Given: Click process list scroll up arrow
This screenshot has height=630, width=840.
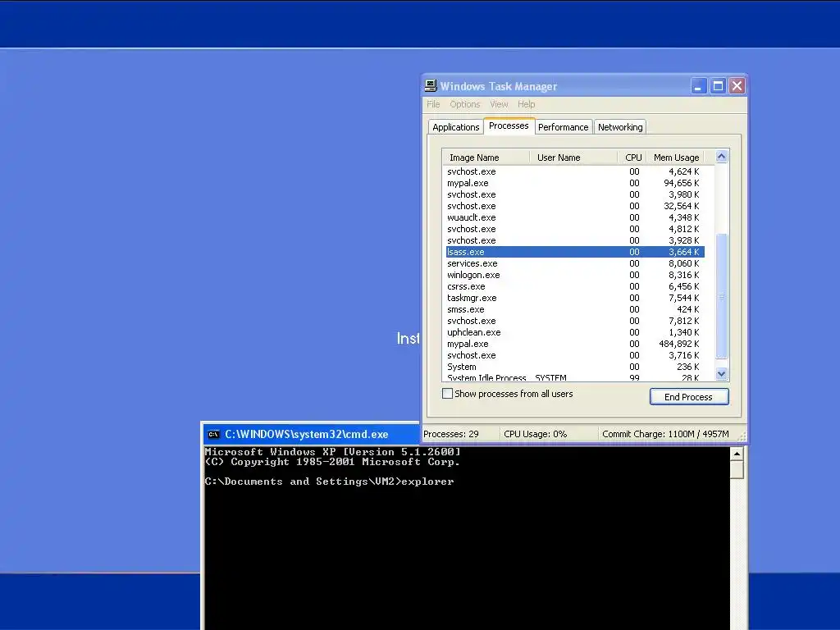Looking at the screenshot, I should click(x=722, y=157).
